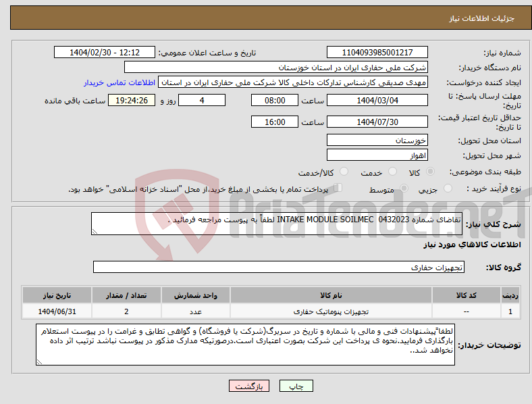Click the announcement date field 1404/02/30 - 12:12

point(105,52)
